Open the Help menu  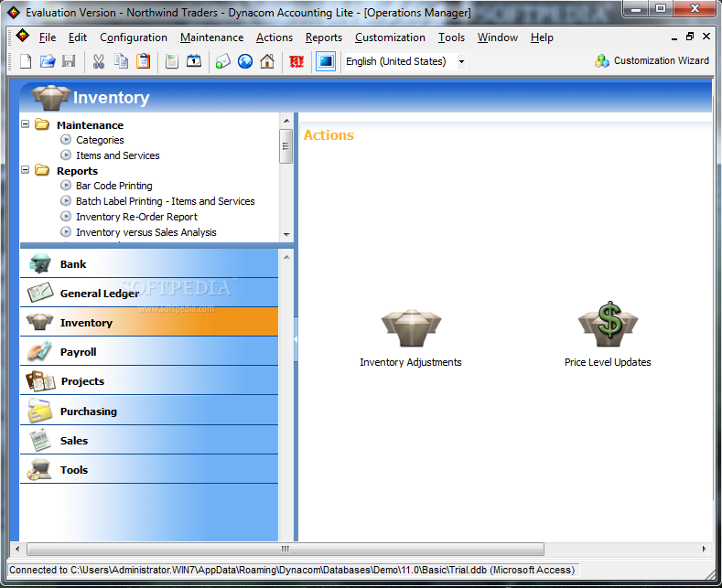click(542, 37)
